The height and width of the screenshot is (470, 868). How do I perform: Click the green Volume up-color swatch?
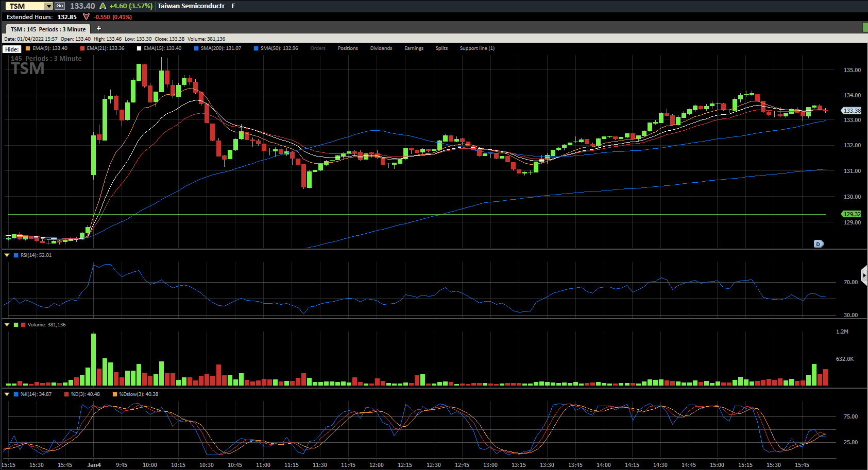click(x=16, y=325)
